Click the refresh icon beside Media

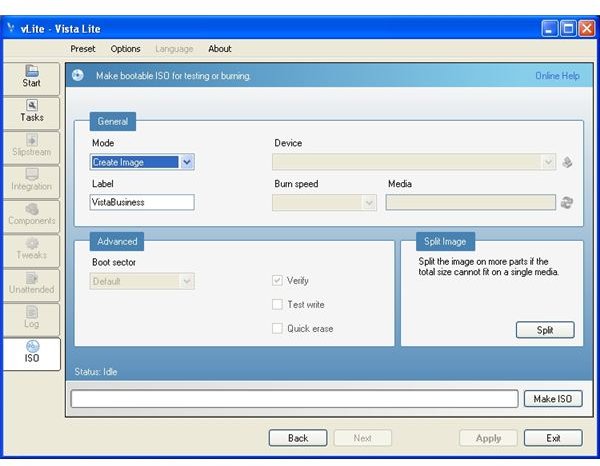click(567, 202)
